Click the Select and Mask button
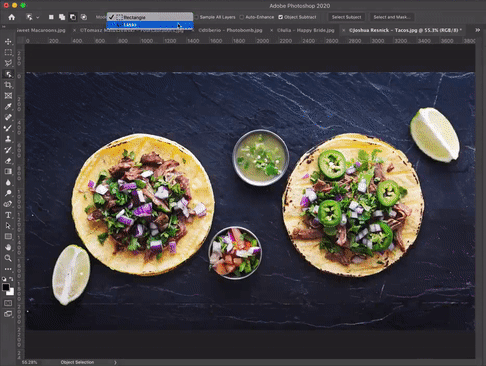486x366 pixels. (392, 17)
